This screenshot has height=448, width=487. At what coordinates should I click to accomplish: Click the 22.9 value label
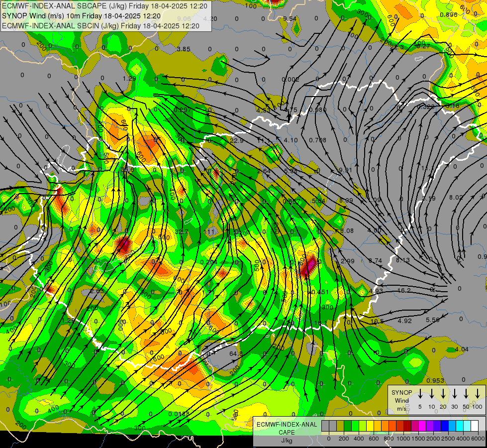(237, 141)
